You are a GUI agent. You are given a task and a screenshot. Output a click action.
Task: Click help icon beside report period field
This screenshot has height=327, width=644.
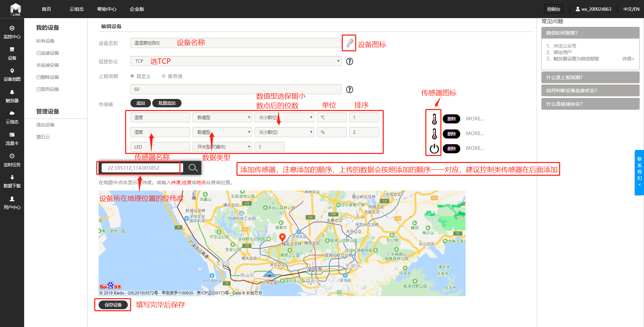350,90
